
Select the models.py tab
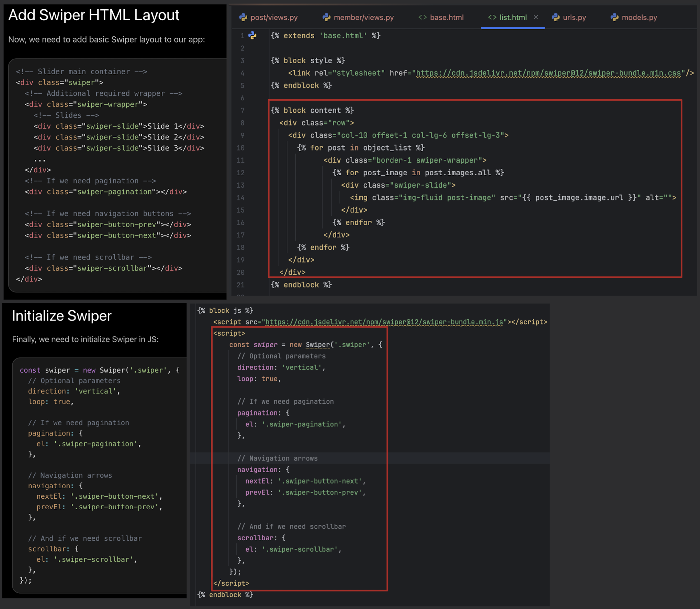click(x=639, y=18)
